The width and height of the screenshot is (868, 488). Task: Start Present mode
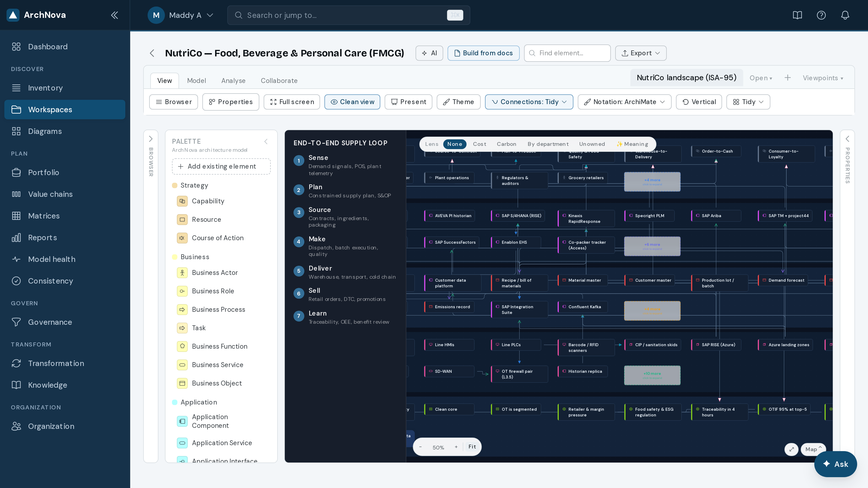tap(409, 102)
